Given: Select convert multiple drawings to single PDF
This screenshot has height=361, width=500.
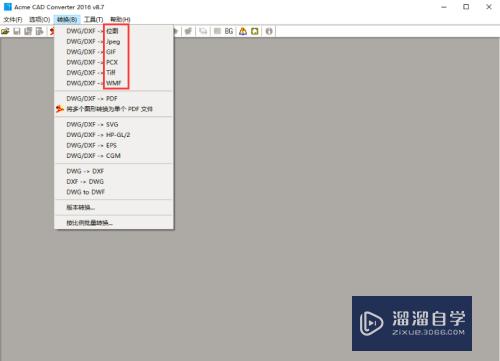Looking at the screenshot, I should click(114, 109).
